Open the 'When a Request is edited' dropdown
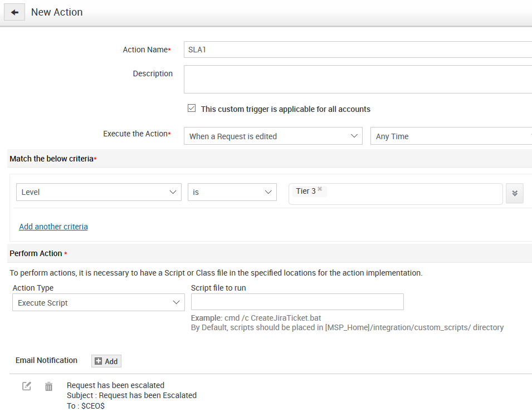532x417 pixels. 273,136
